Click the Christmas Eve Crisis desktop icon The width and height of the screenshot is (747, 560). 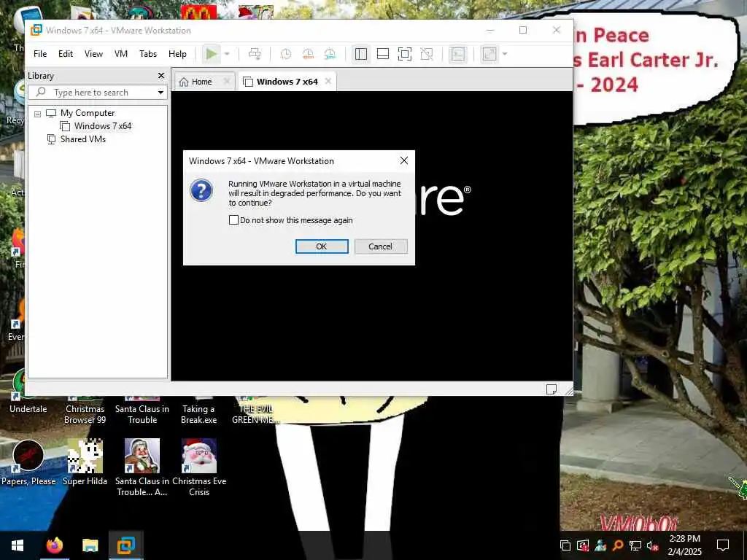coord(199,467)
